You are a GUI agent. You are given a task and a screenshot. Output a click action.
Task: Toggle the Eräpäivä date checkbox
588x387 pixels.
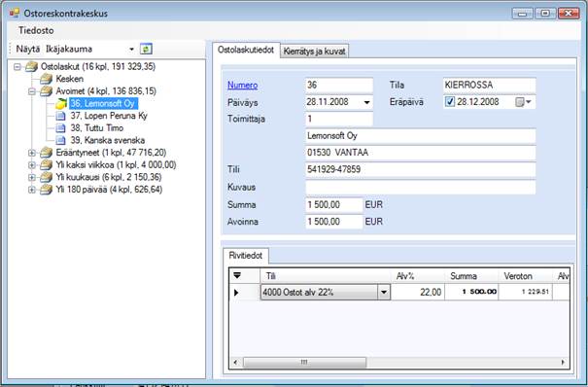click(450, 102)
